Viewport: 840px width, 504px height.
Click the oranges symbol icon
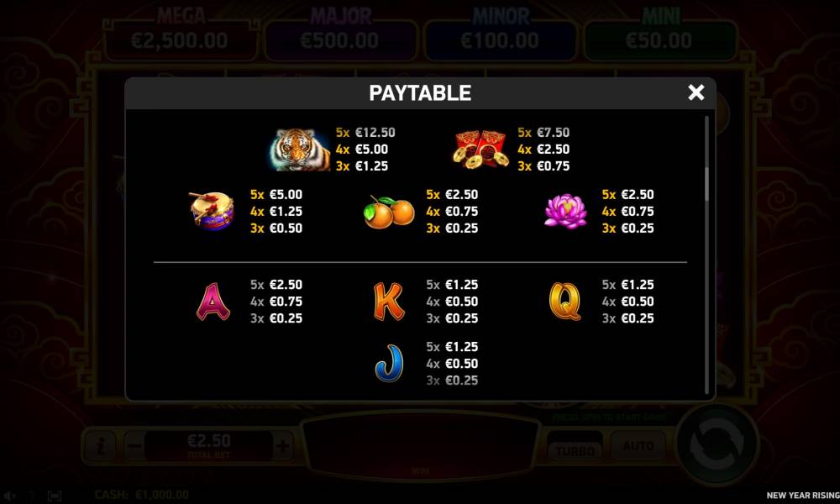(389, 212)
